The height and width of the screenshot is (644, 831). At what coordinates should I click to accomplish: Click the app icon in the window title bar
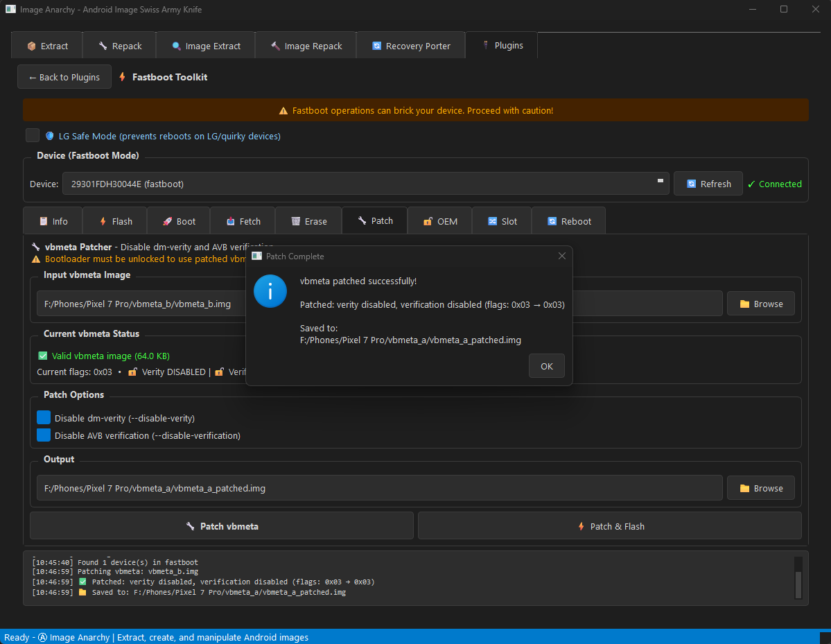pos(10,10)
